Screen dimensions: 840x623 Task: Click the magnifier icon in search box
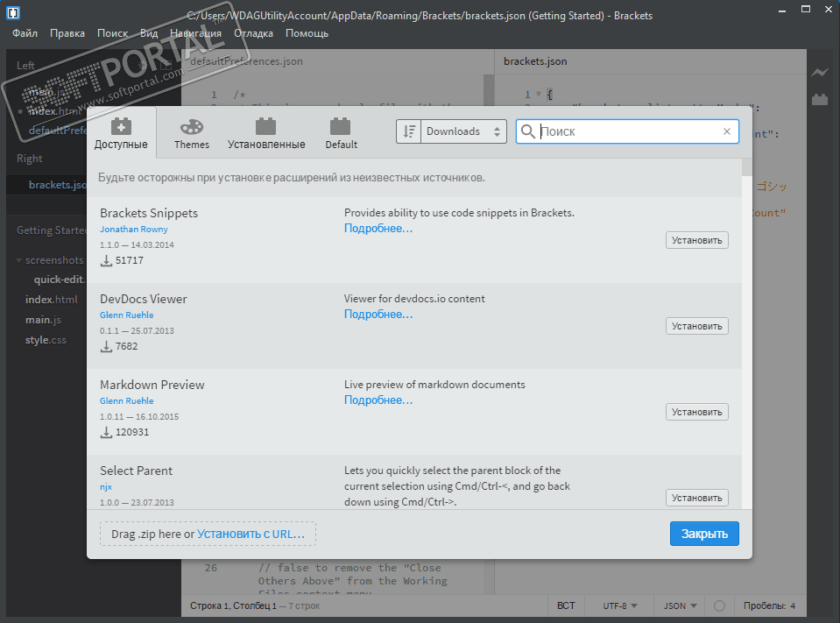tap(527, 131)
